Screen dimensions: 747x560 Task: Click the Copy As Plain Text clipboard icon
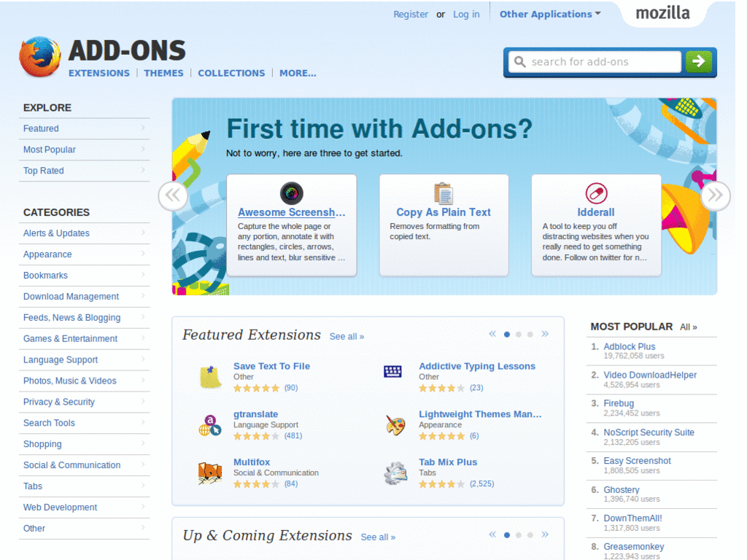tap(444, 194)
